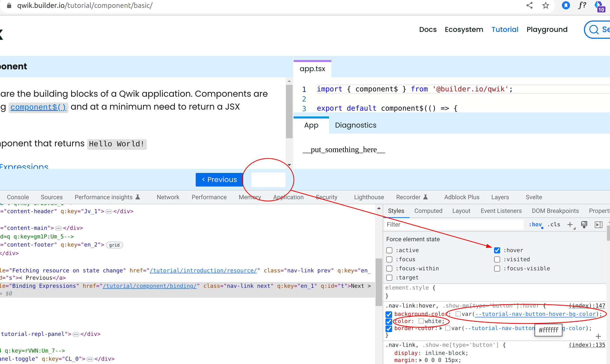This screenshot has height=364, width=610.
Task: Open the component$() documentation link
Action: [38, 107]
